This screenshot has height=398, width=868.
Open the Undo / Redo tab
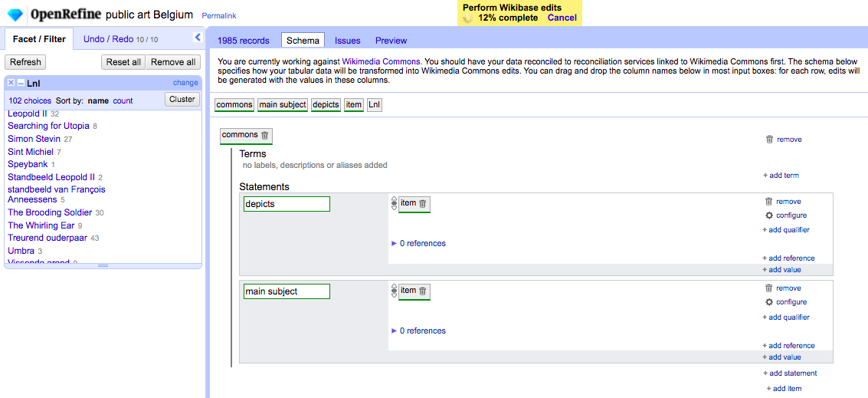[121, 39]
